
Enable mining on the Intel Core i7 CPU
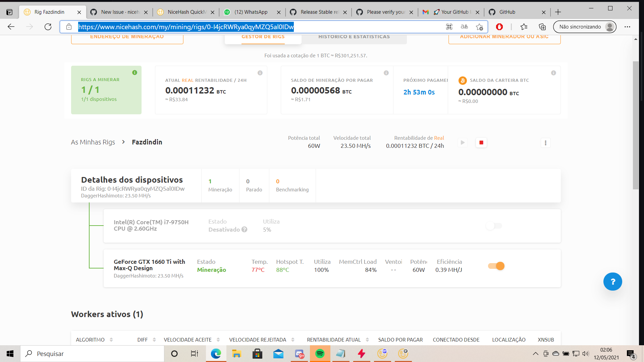coord(493,226)
